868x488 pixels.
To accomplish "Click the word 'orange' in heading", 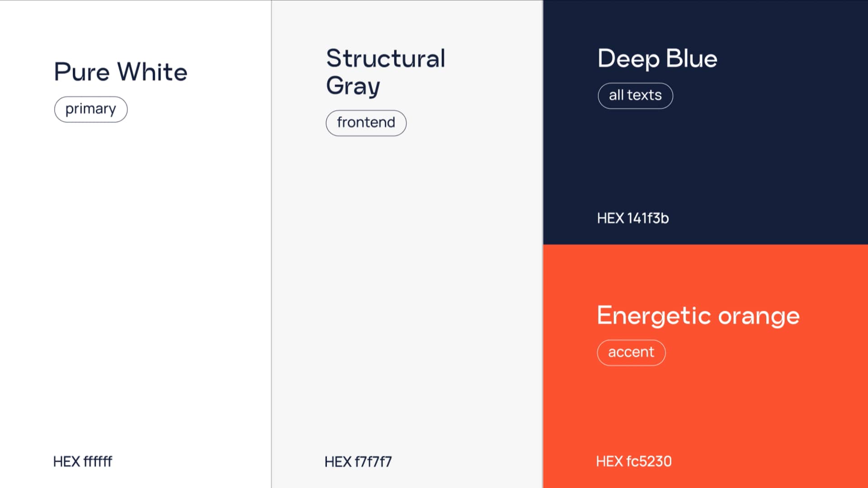I will (759, 316).
